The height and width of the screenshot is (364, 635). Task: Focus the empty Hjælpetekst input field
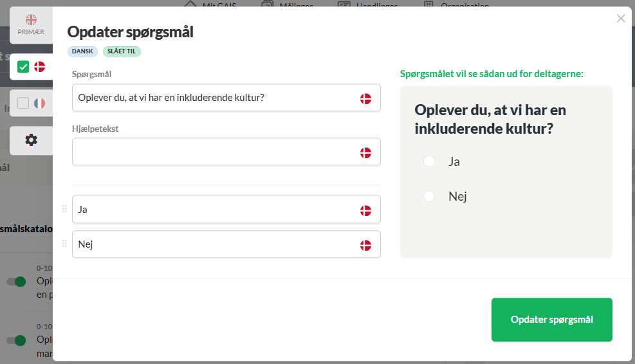tap(226, 151)
